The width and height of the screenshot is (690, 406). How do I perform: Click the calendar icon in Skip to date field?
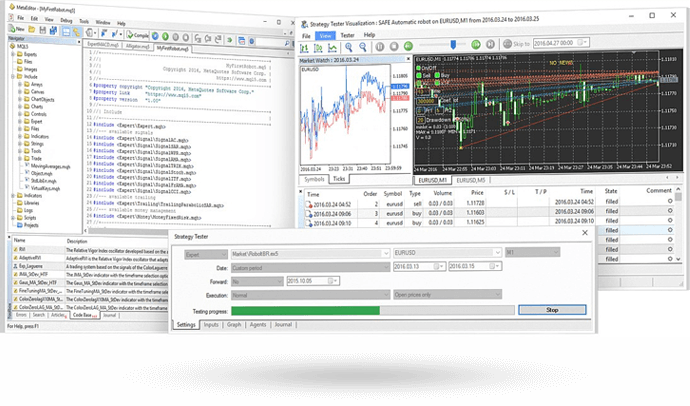click(582, 42)
